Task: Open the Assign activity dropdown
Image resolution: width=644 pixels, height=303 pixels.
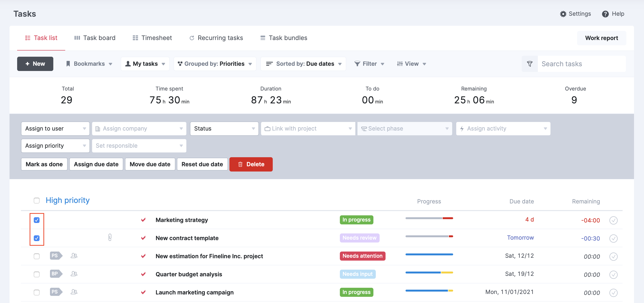Action: point(503,129)
